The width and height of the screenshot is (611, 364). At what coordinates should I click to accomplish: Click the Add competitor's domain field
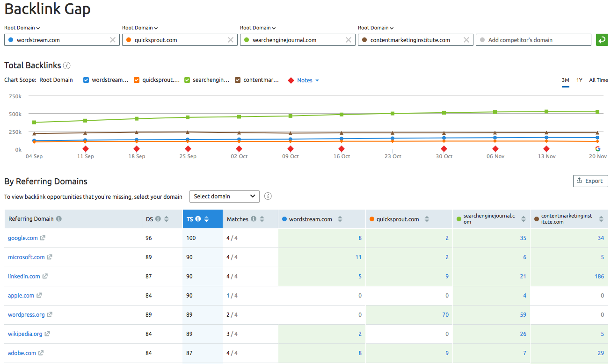coord(533,40)
